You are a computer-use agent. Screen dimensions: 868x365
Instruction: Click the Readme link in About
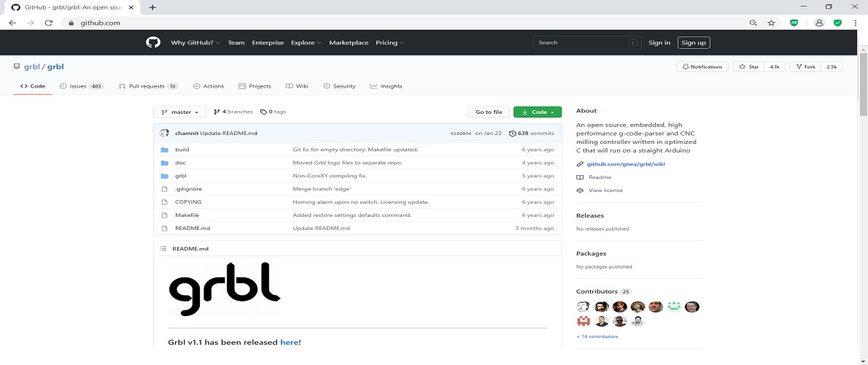(x=594, y=177)
